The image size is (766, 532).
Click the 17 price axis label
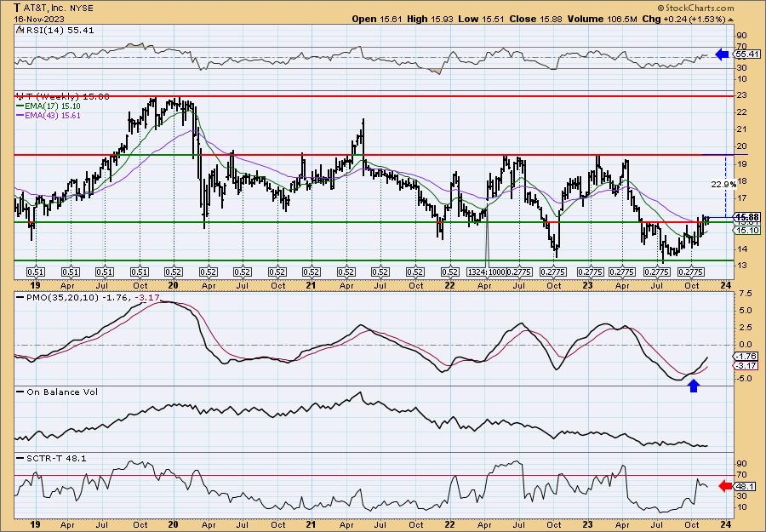[x=741, y=197]
